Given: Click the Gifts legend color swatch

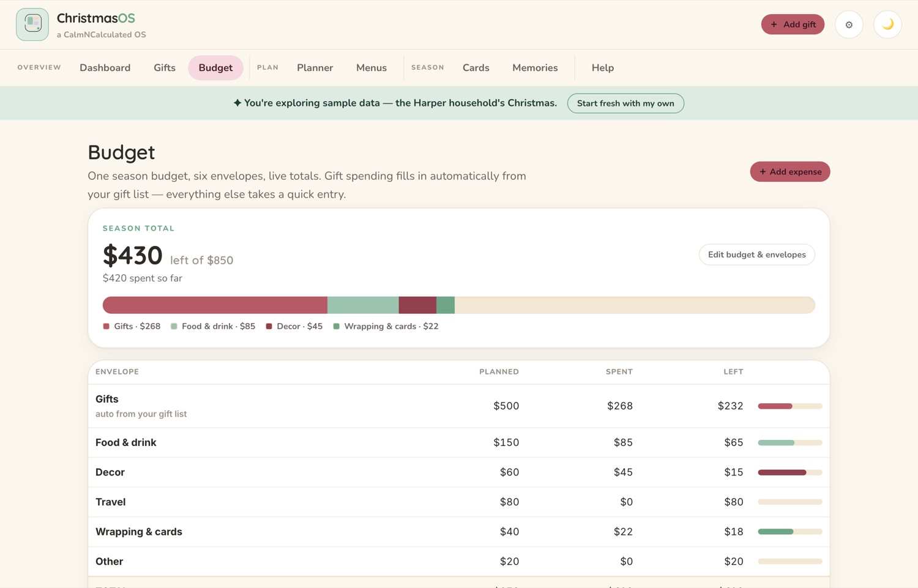Looking at the screenshot, I should pos(106,327).
